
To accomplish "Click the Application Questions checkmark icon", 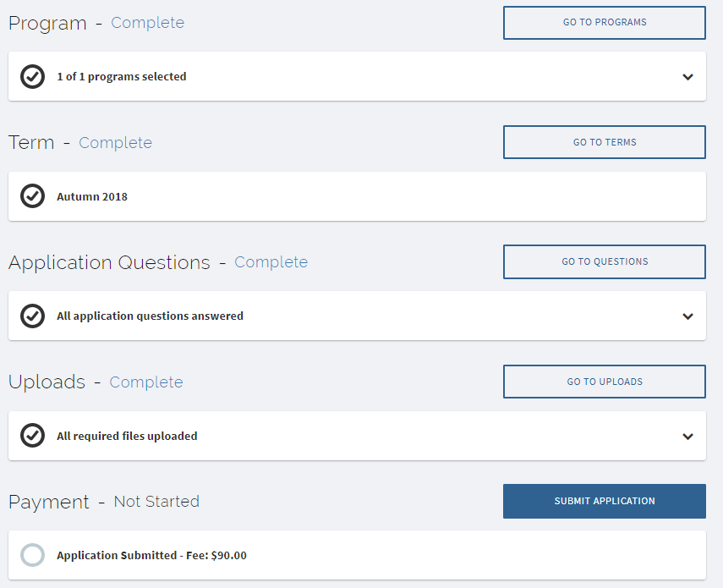I will point(32,316).
